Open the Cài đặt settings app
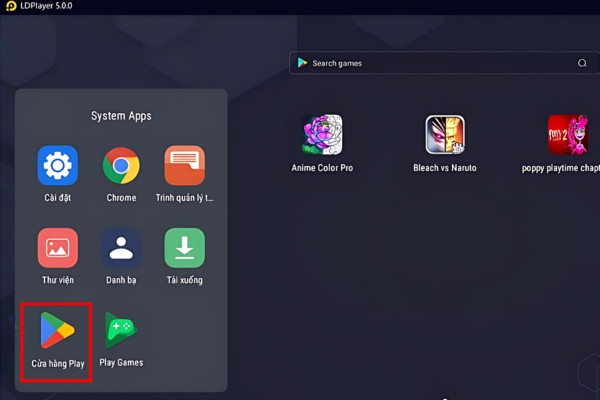The image size is (600, 400). 58,165
